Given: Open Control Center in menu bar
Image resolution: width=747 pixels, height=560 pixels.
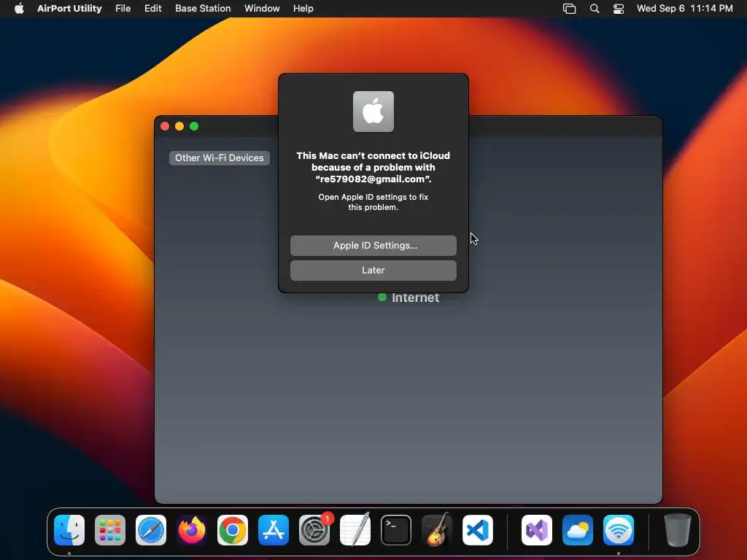Looking at the screenshot, I should pyautogui.click(x=619, y=8).
